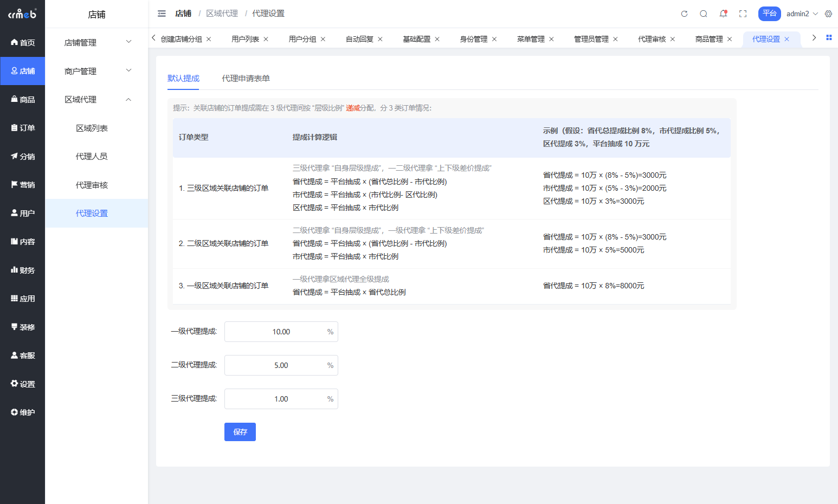Open the 订单 section in the left sidebar

point(22,127)
